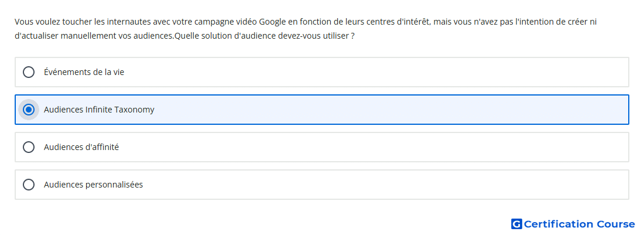
Task: Click "Quelle solution d'audience devez-vous utiliser ?" text
Action: click(265, 36)
